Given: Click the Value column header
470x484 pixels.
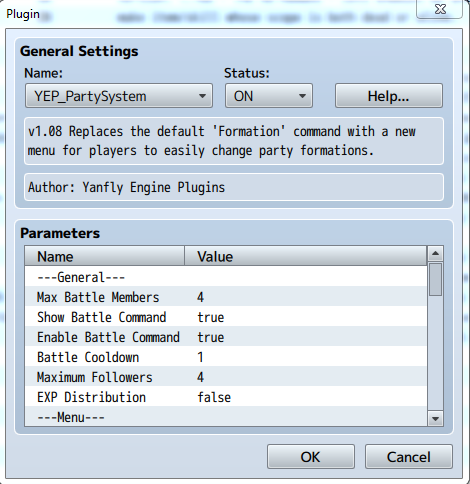Looking at the screenshot, I should click(306, 256).
